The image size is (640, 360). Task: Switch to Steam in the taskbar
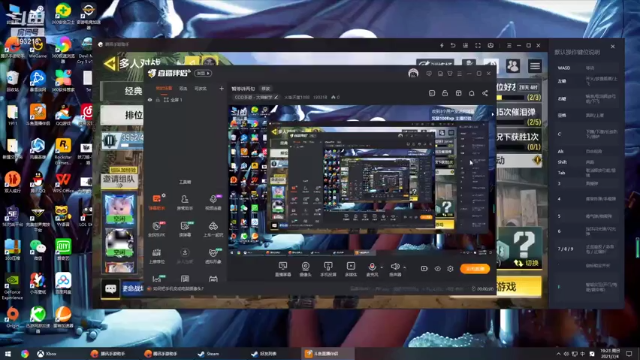(x=209, y=353)
